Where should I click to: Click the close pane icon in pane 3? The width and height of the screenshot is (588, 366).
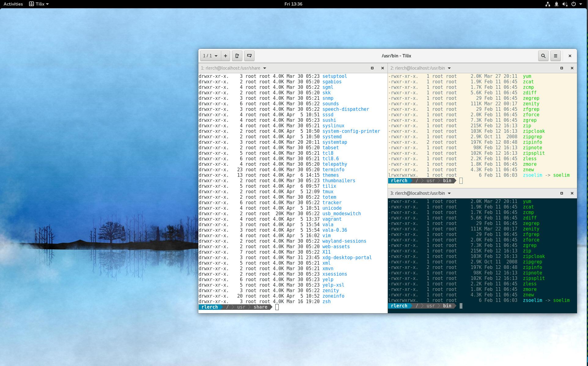tap(572, 194)
